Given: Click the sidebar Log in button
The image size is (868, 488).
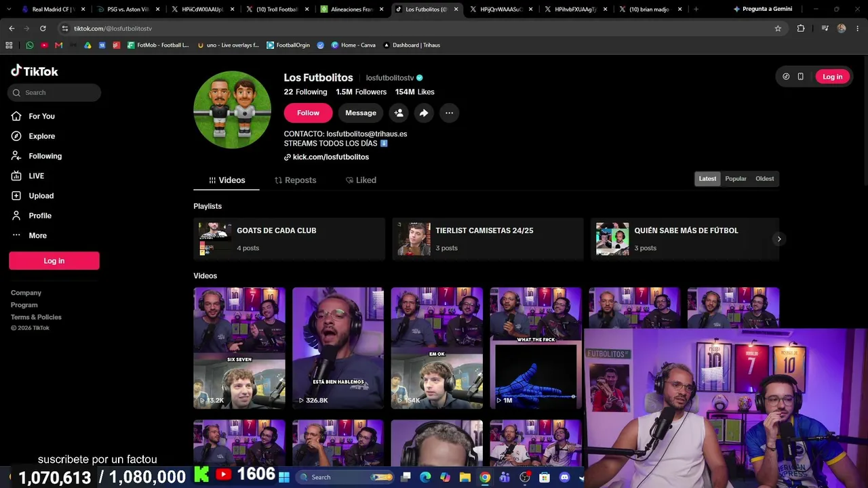Looking at the screenshot, I should pyautogui.click(x=54, y=261).
